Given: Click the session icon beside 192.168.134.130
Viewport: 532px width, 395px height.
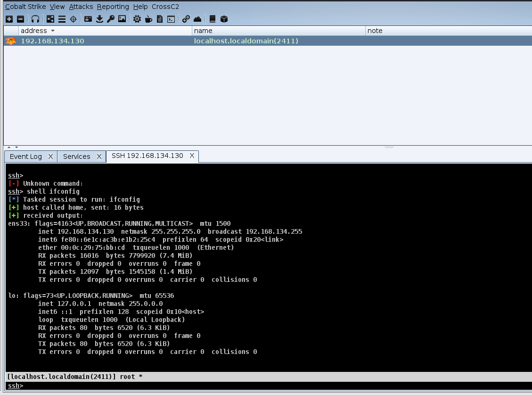Looking at the screenshot, I should (x=11, y=41).
